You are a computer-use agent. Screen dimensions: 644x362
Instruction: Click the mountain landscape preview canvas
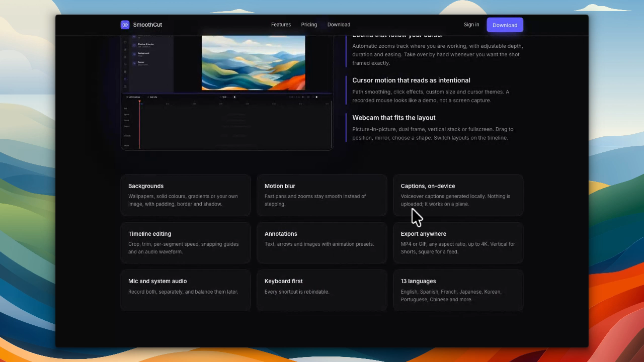pos(253,63)
